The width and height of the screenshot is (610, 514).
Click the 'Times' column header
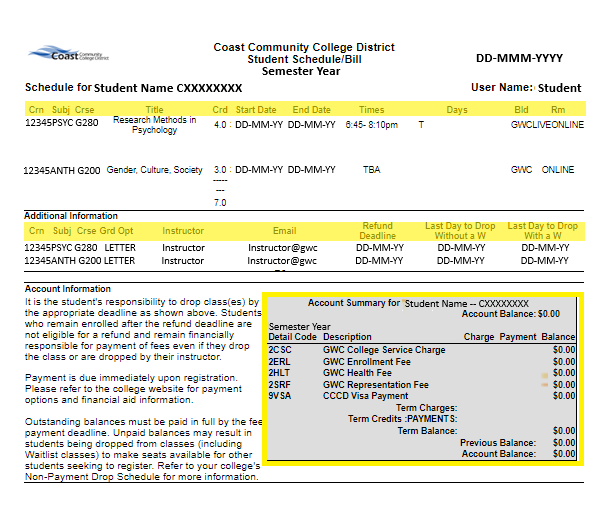pyautogui.click(x=372, y=110)
